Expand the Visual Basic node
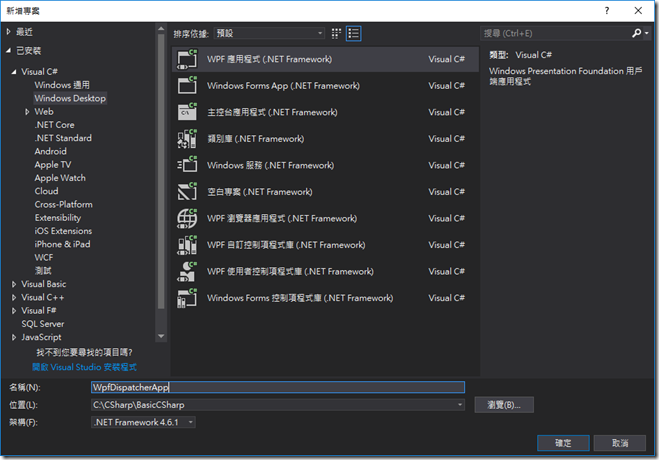659x460 pixels. (x=14, y=284)
